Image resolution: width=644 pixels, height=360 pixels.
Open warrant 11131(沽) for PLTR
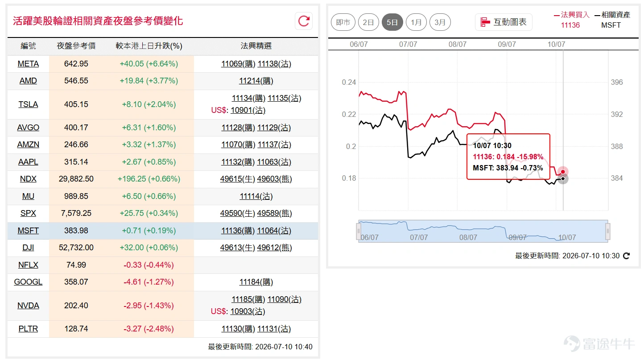[x=274, y=329]
